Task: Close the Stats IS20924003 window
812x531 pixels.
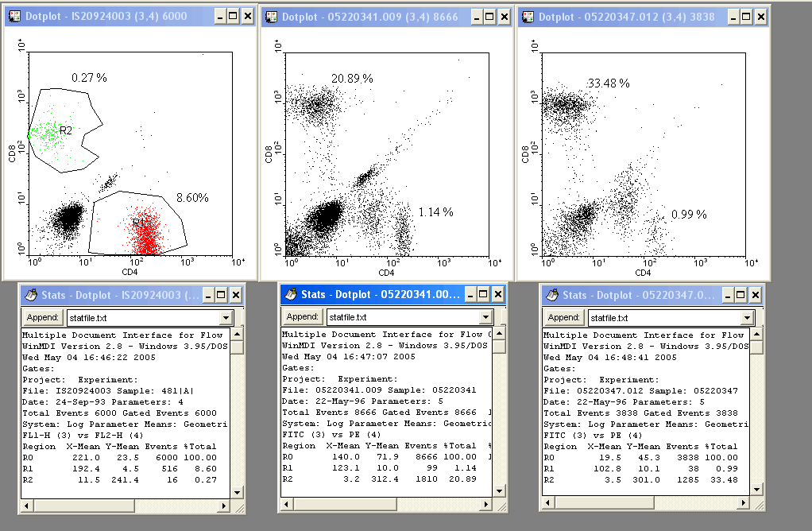Action: tap(238, 295)
